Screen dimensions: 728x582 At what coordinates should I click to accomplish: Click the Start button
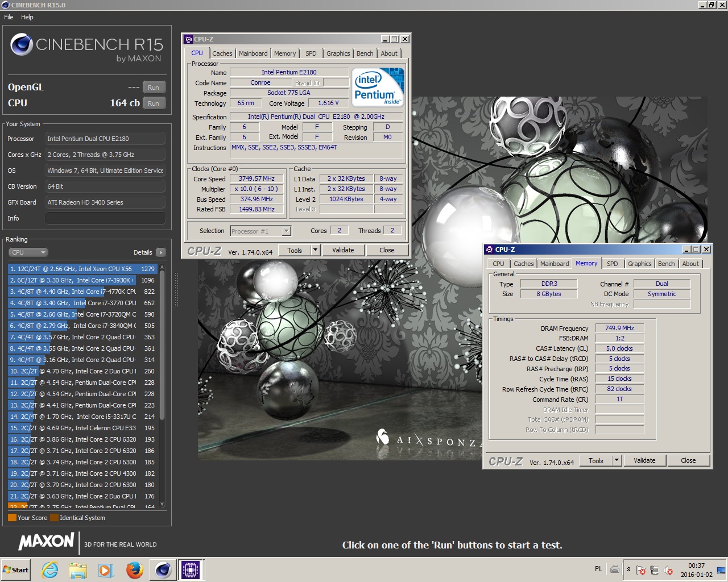[16, 569]
